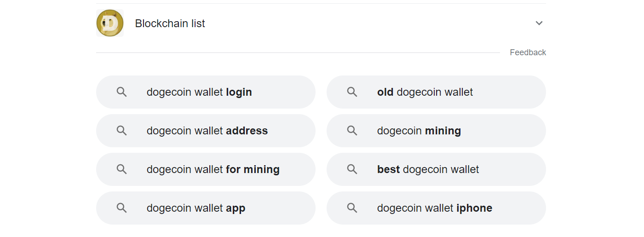Select "best dogecoin wallet" related search
This screenshot has height=237, width=644.
(428, 169)
